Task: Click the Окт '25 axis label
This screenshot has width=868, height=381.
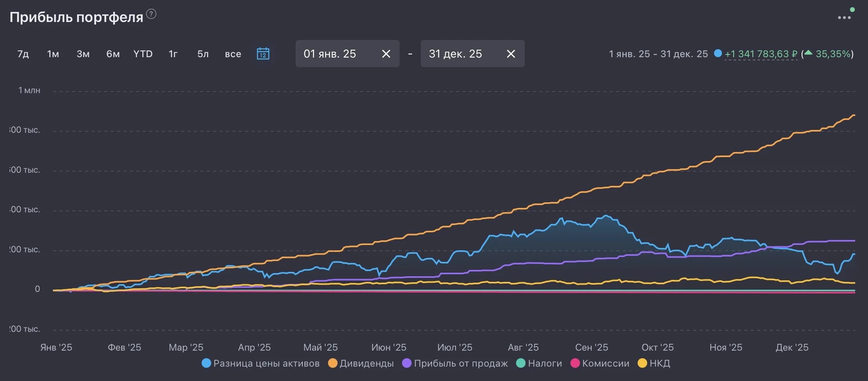Action: pos(658,347)
